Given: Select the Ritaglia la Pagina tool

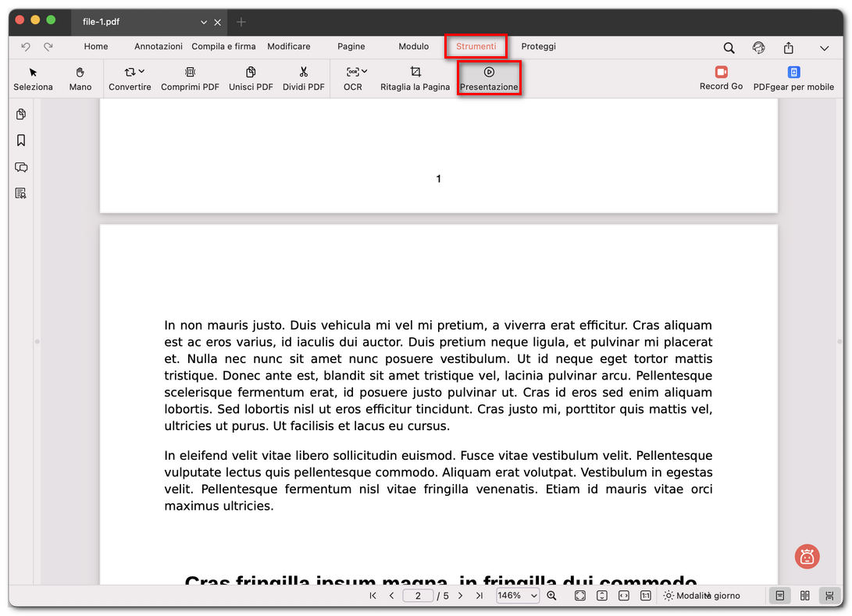Looking at the screenshot, I should coord(415,78).
